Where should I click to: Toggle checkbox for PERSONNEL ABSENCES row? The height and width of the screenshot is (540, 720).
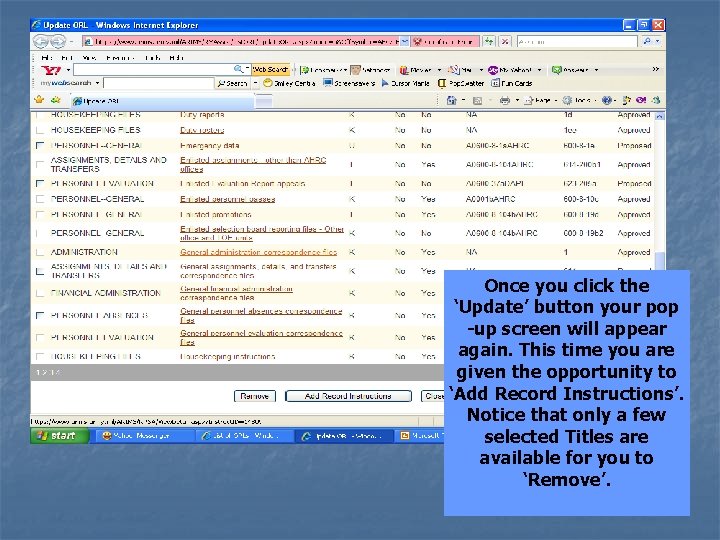click(x=40, y=315)
